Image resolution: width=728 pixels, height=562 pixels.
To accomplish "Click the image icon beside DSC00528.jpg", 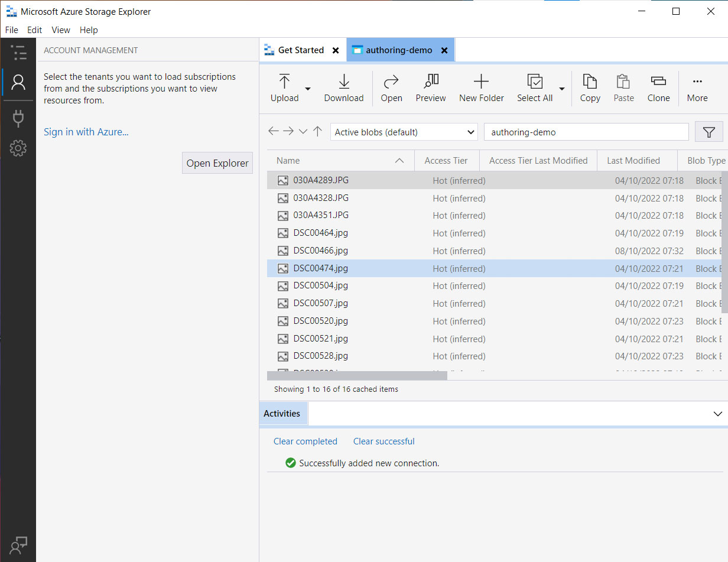I will click(283, 356).
